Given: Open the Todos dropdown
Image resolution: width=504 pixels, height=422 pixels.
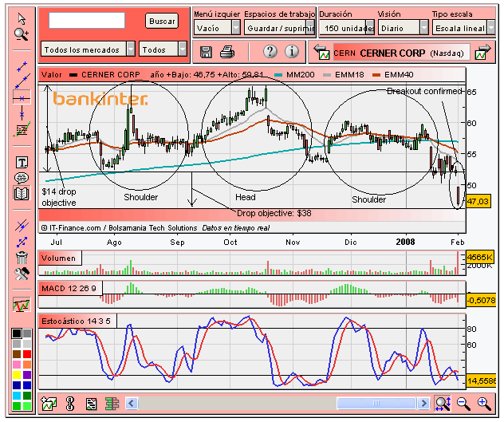Looking at the screenshot, I should click(163, 49).
